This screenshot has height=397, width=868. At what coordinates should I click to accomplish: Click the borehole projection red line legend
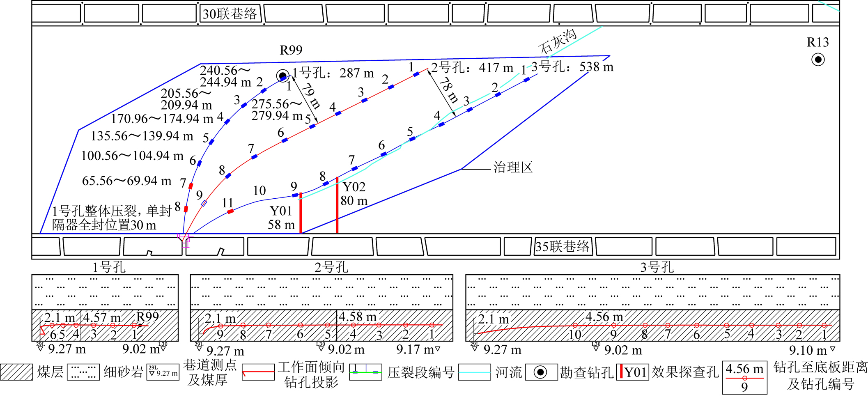pyautogui.click(x=258, y=372)
